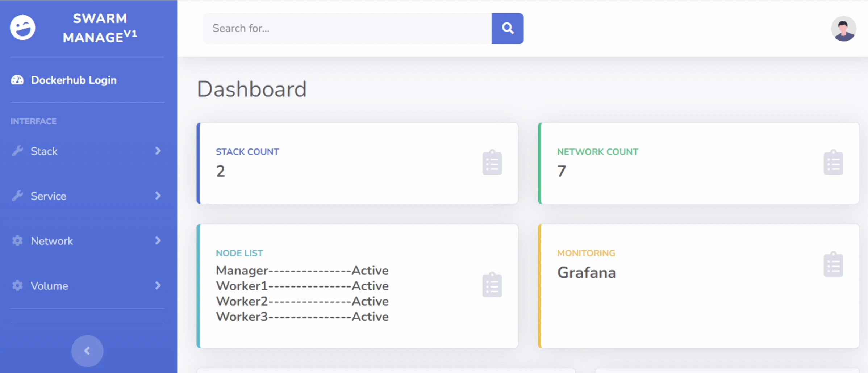Screen dimensions: 868x373
Task: Click the NETWORK COUNT label
Action: tap(598, 152)
